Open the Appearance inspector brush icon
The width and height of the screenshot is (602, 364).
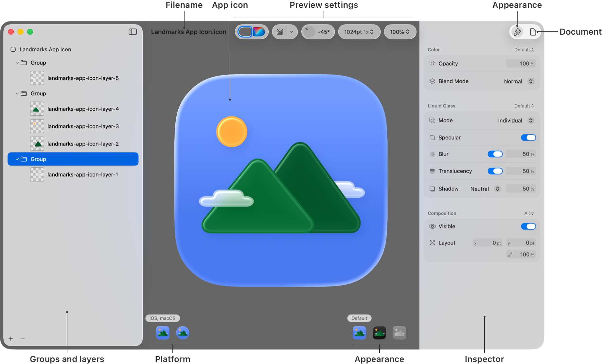pos(517,32)
